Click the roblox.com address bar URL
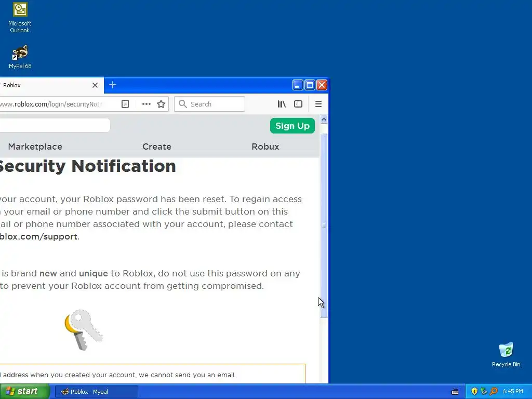 [x=50, y=104]
